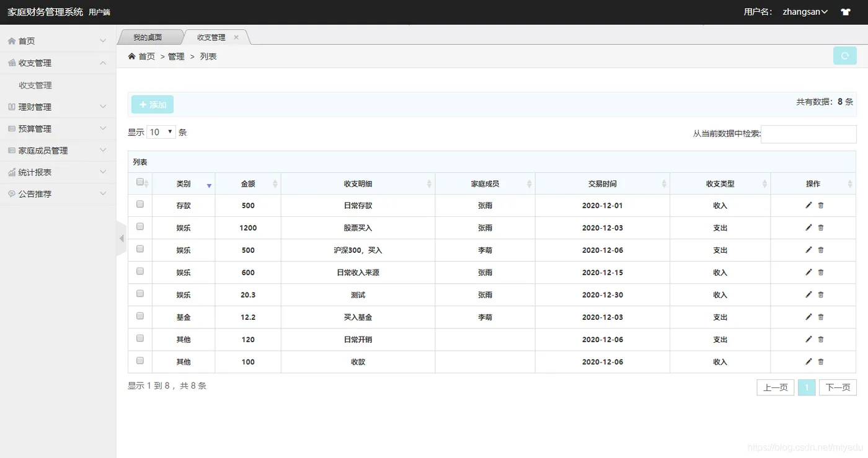
Task: Delete the 日常开销 entry
Action: click(x=821, y=339)
